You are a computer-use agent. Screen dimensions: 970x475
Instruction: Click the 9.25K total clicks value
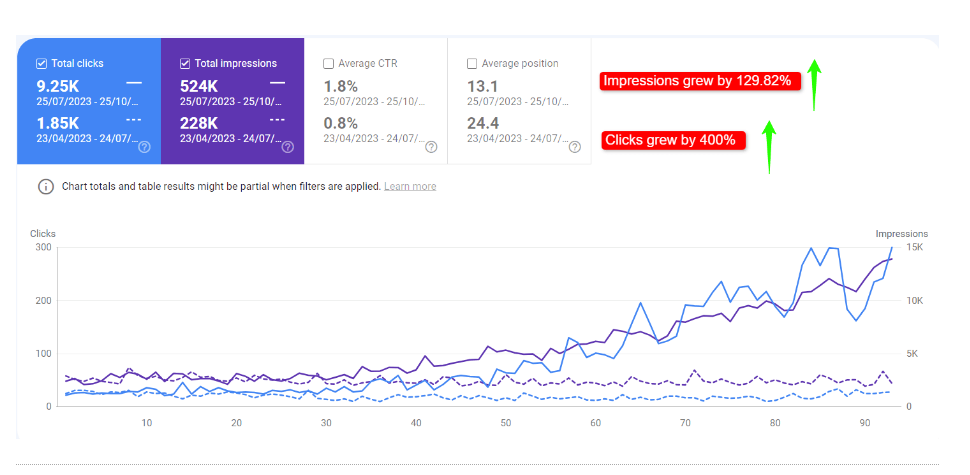tap(56, 86)
